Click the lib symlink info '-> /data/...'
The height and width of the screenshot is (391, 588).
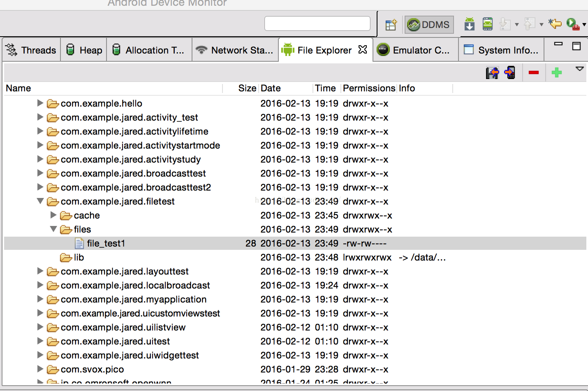tap(422, 257)
